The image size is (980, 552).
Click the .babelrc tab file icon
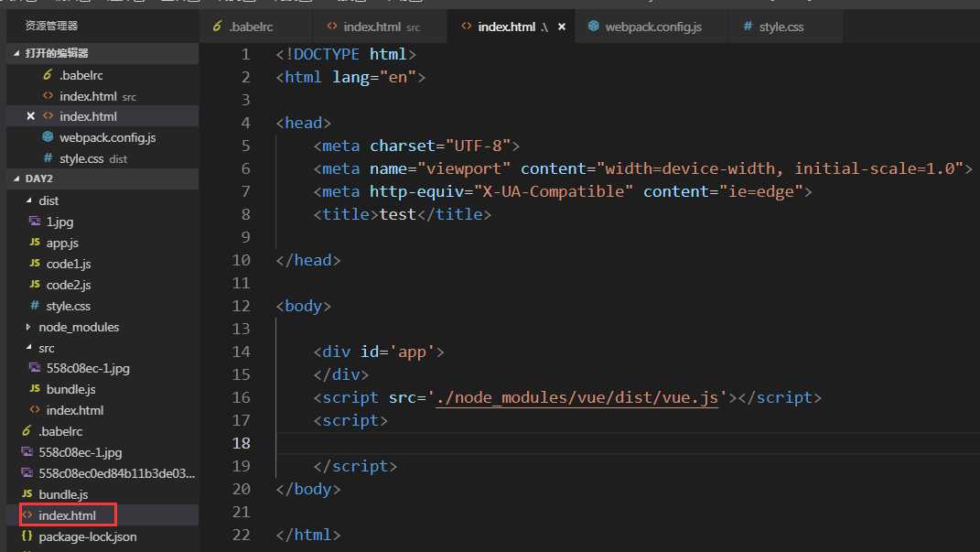(217, 27)
